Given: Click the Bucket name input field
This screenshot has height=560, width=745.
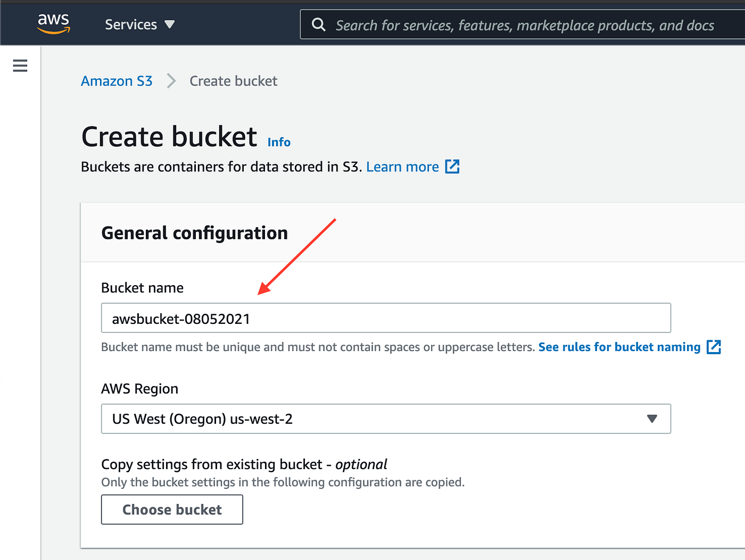Looking at the screenshot, I should click(386, 318).
